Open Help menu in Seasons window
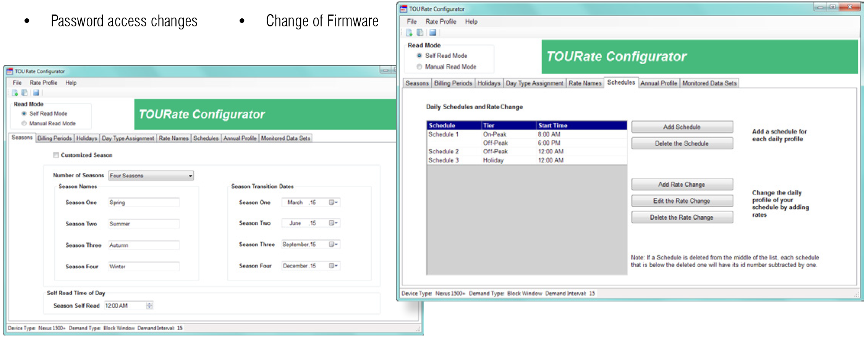The image size is (868, 339). pos(71,83)
